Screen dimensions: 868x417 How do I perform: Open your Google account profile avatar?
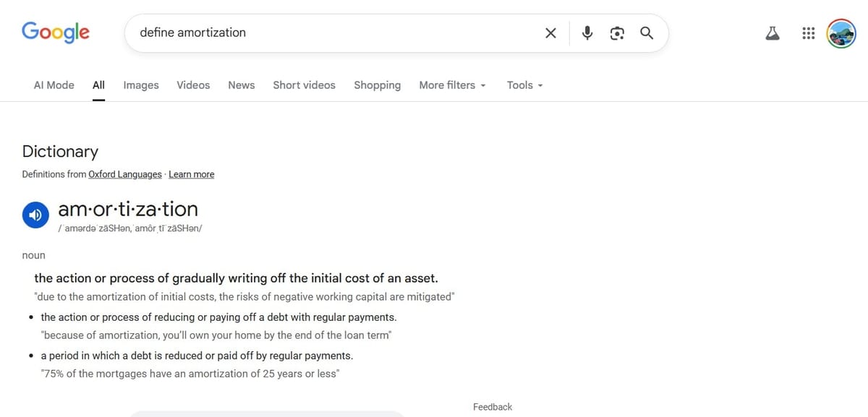[x=841, y=33]
